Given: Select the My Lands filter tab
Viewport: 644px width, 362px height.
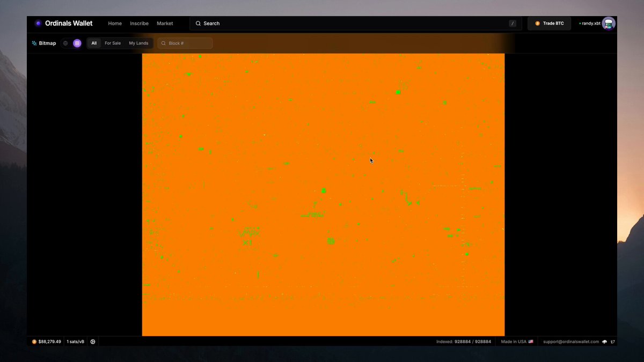Looking at the screenshot, I should point(138,43).
